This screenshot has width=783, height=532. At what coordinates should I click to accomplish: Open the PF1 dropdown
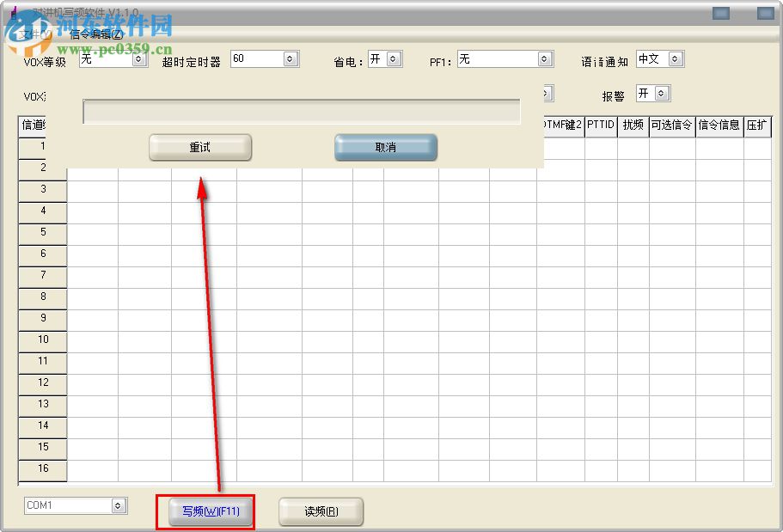coord(545,59)
